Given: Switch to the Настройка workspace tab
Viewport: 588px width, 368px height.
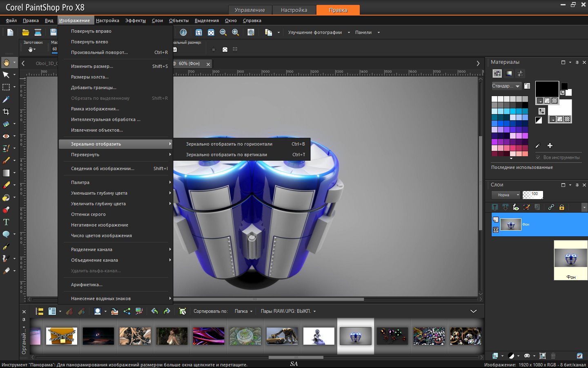Looking at the screenshot, I should pyautogui.click(x=294, y=10).
